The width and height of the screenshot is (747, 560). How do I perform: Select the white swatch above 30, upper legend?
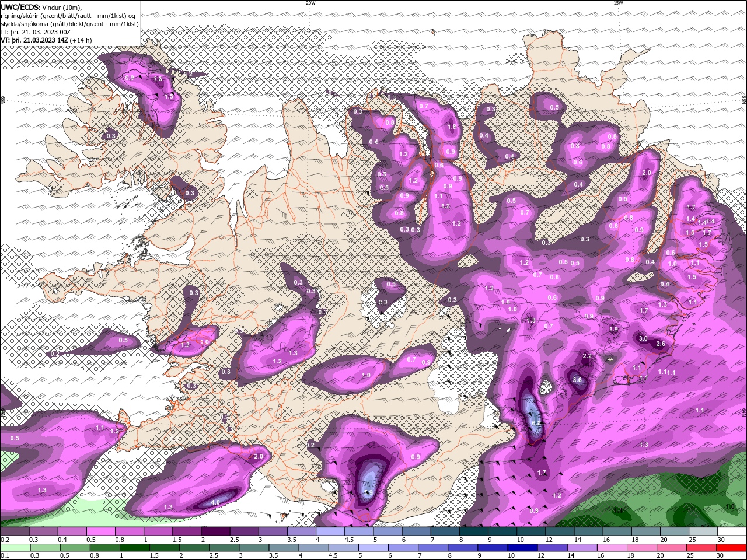(x=732, y=531)
